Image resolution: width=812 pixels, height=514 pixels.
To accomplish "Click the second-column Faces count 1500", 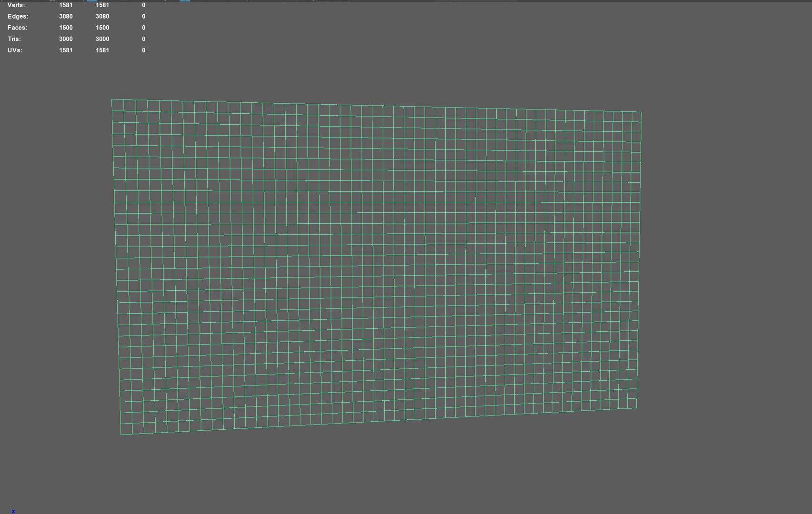I will point(102,28).
